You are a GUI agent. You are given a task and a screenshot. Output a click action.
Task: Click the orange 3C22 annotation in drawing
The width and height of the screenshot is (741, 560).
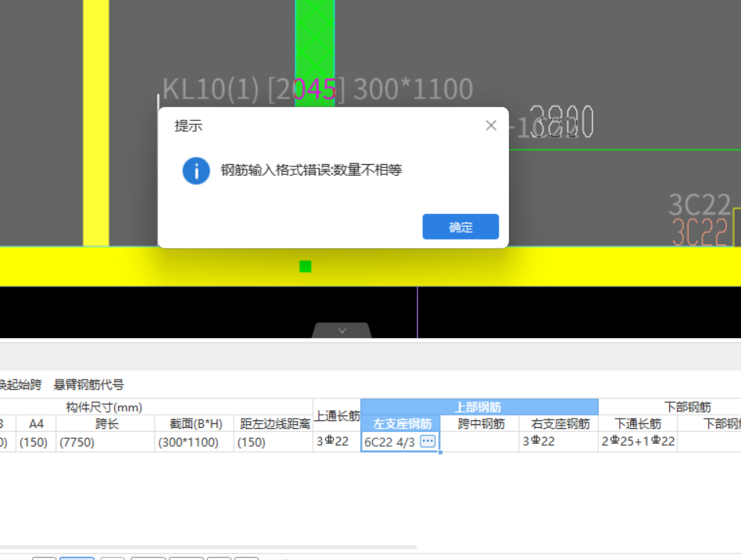700,232
